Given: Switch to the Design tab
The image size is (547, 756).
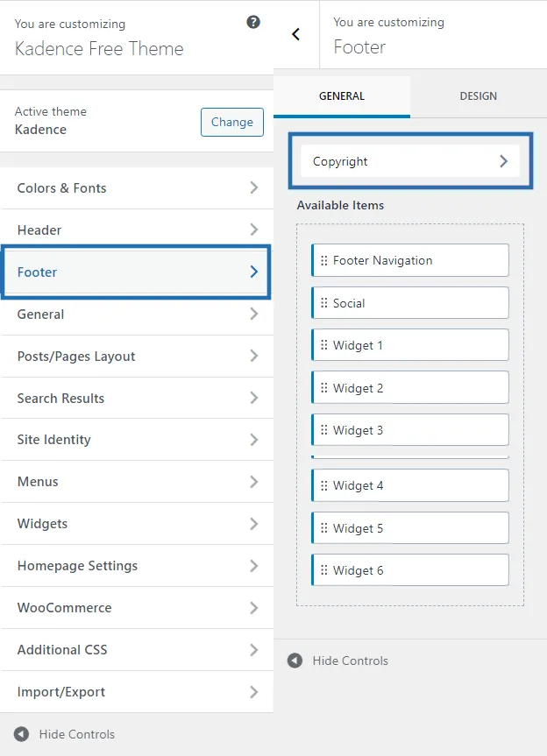Looking at the screenshot, I should pos(478,96).
